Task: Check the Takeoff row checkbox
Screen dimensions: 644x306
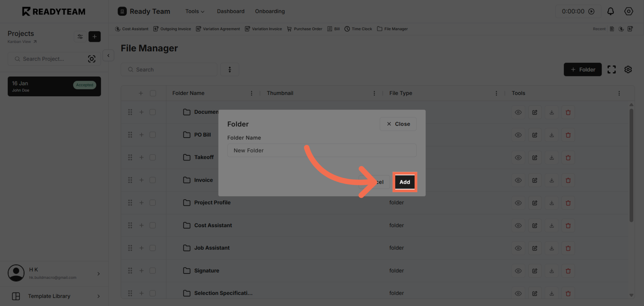Action: pyautogui.click(x=153, y=158)
